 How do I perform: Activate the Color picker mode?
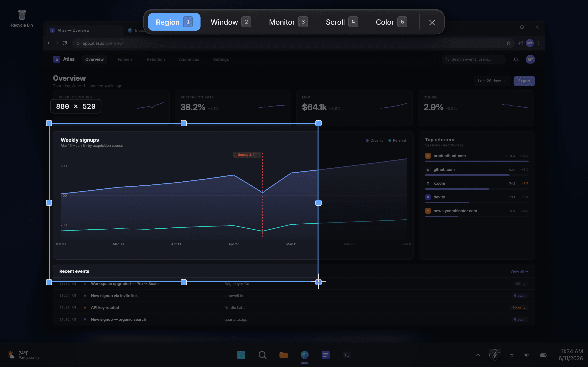point(391,22)
